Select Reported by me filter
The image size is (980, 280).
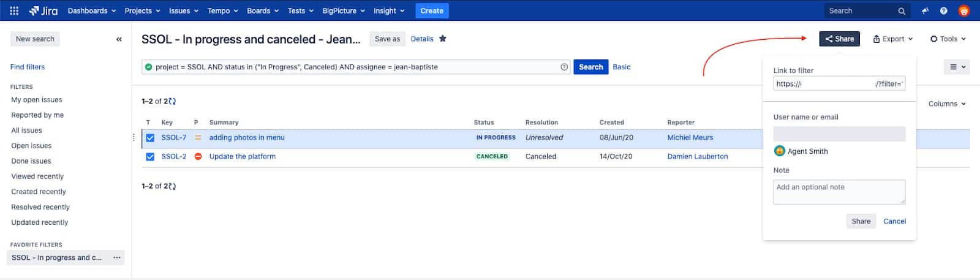click(37, 115)
